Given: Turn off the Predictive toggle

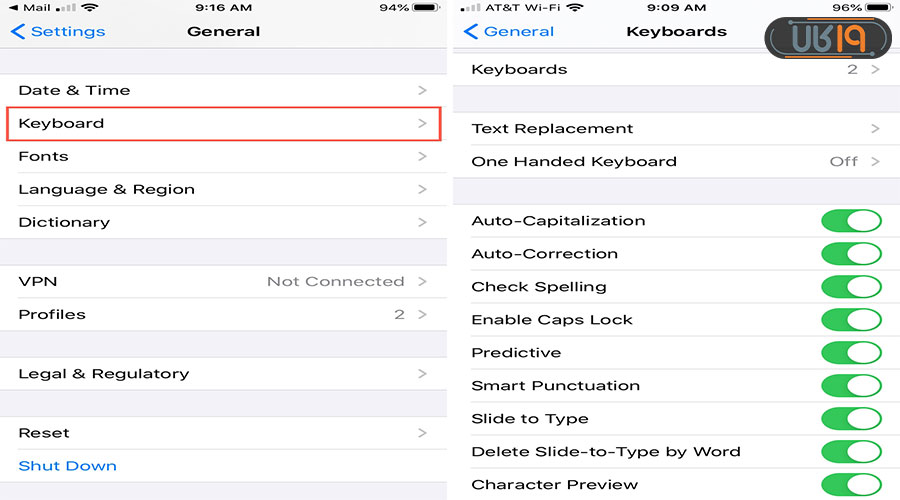Looking at the screenshot, I should click(x=851, y=353).
